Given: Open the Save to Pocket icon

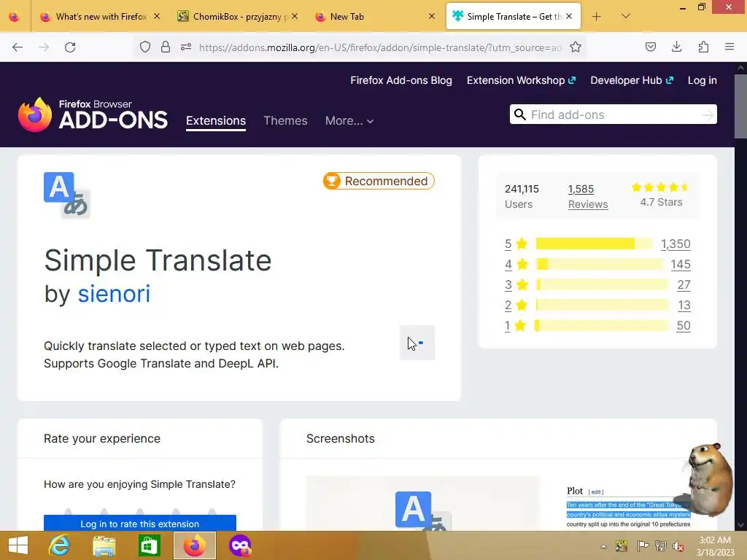Looking at the screenshot, I should point(650,47).
